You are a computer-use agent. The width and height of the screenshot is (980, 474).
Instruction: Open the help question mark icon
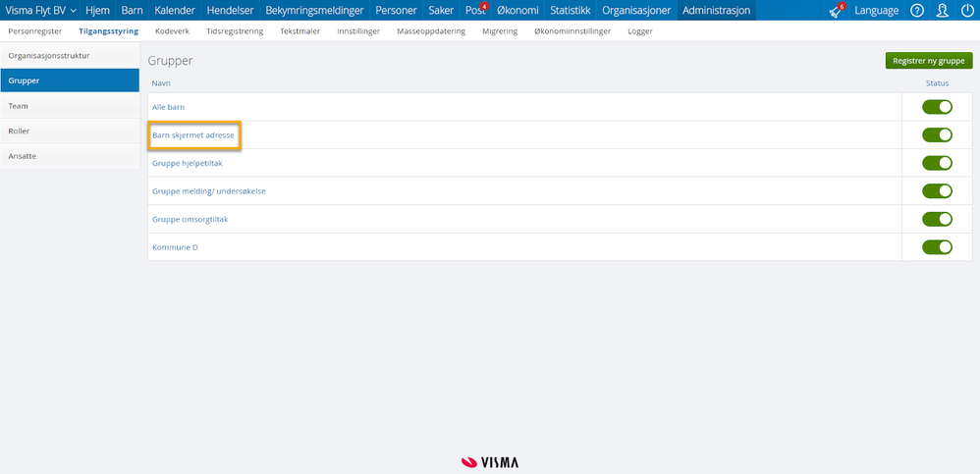pyautogui.click(x=917, y=11)
